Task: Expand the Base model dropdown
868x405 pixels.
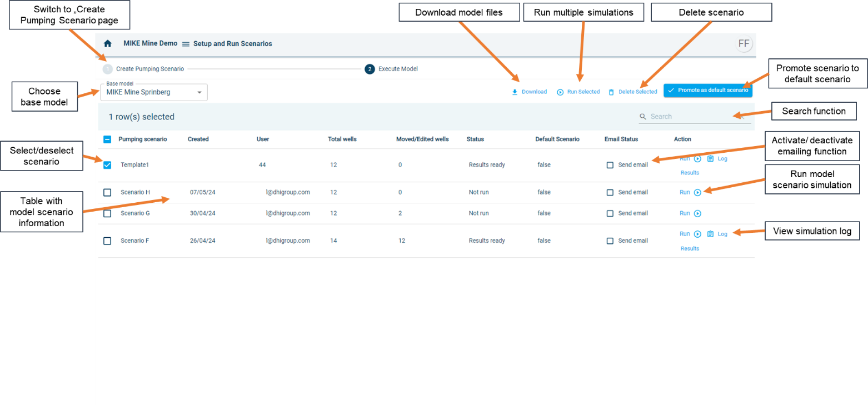Action: 199,92
